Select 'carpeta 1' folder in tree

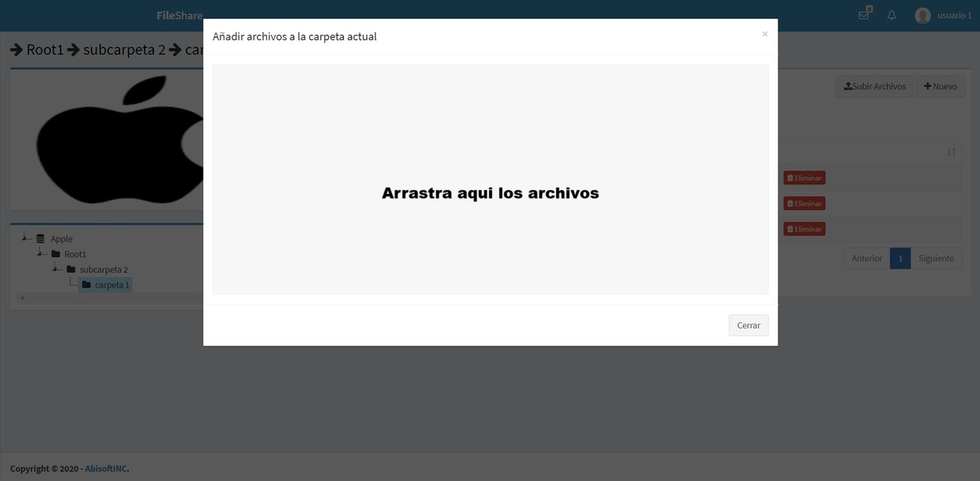point(112,285)
